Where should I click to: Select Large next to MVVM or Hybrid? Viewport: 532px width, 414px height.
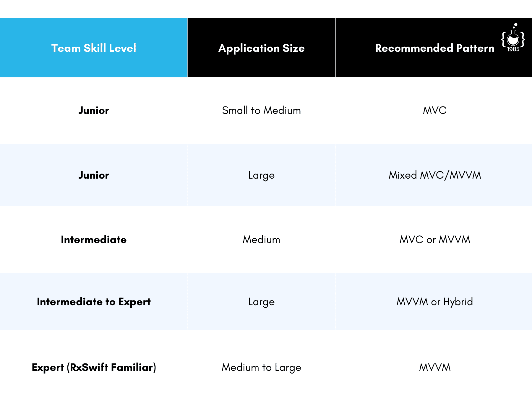click(x=262, y=302)
